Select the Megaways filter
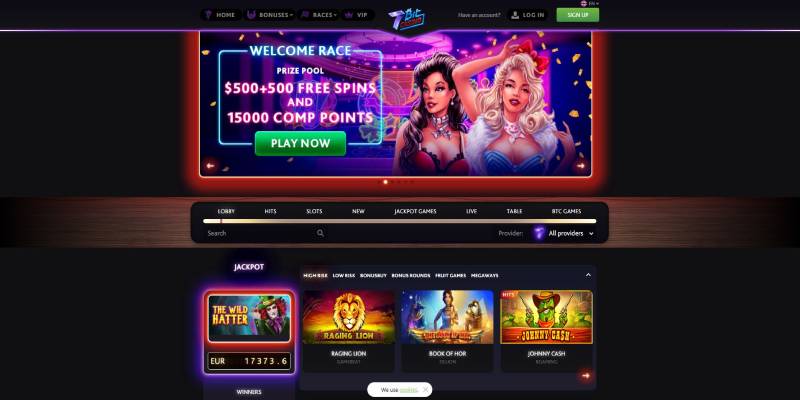 pos(485,276)
